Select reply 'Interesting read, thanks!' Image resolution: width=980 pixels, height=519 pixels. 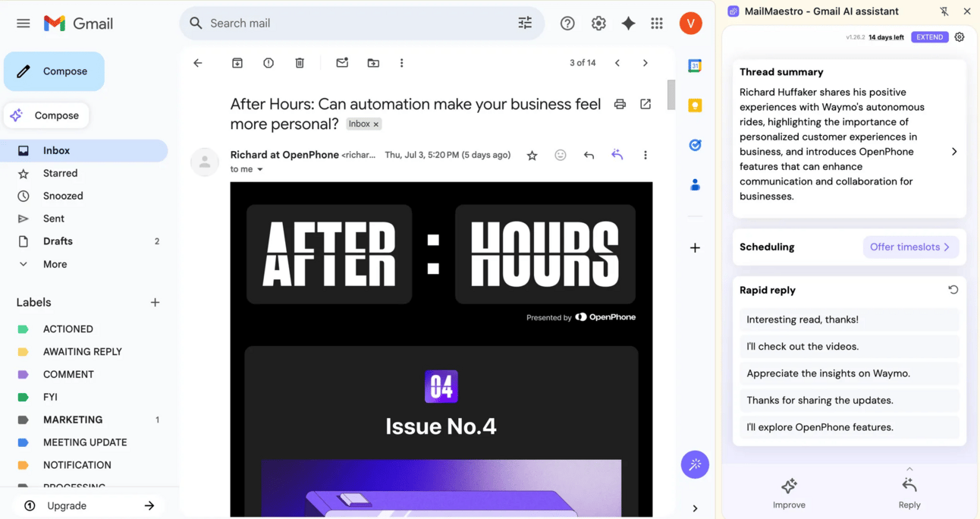pyautogui.click(x=849, y=319)
